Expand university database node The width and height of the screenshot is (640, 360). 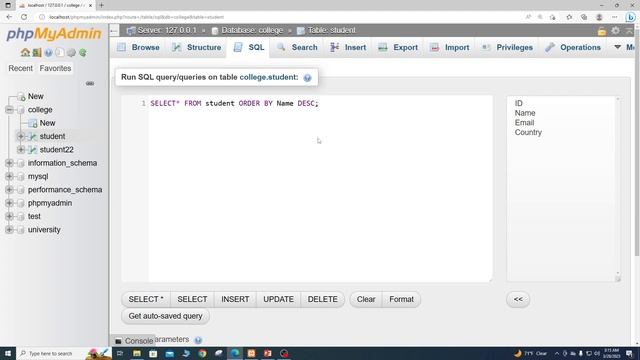point(9,230)
